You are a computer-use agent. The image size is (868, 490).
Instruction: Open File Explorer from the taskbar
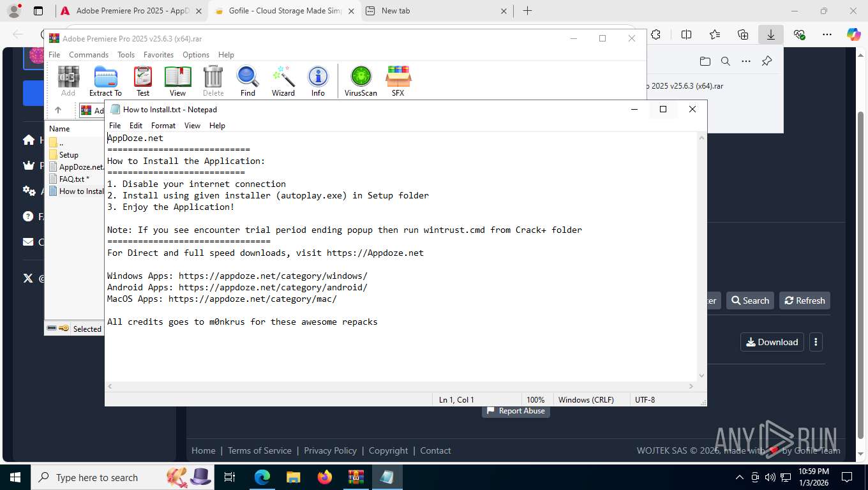293,477
